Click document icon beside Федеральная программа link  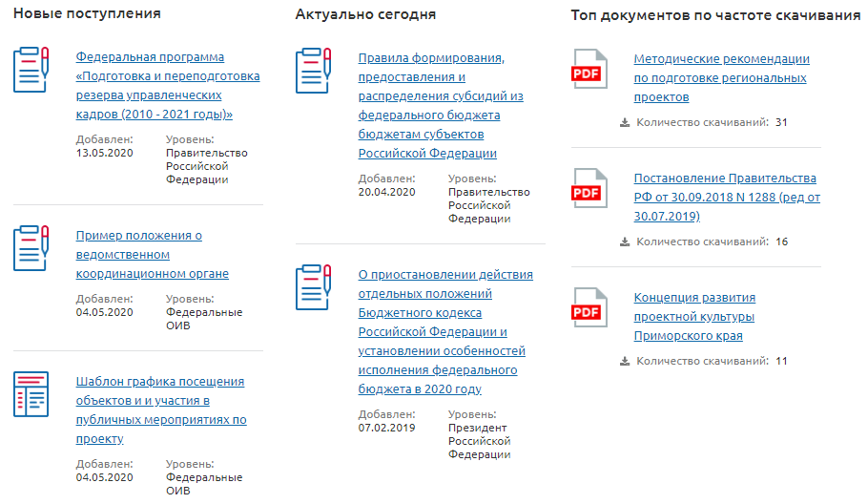[x=31, y=69]
